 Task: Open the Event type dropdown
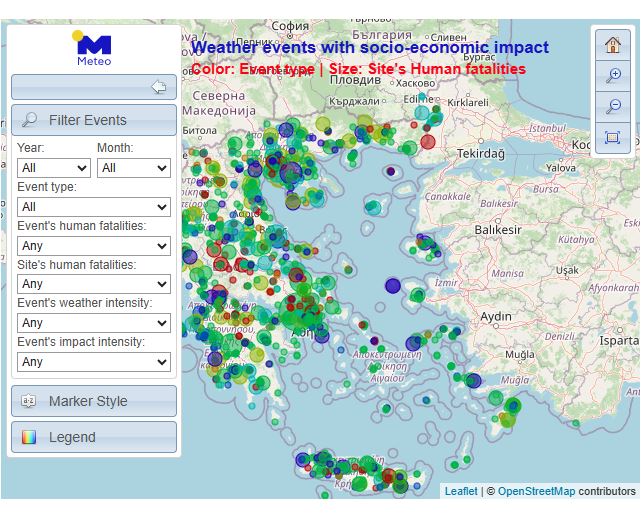(x=94, y=207)
